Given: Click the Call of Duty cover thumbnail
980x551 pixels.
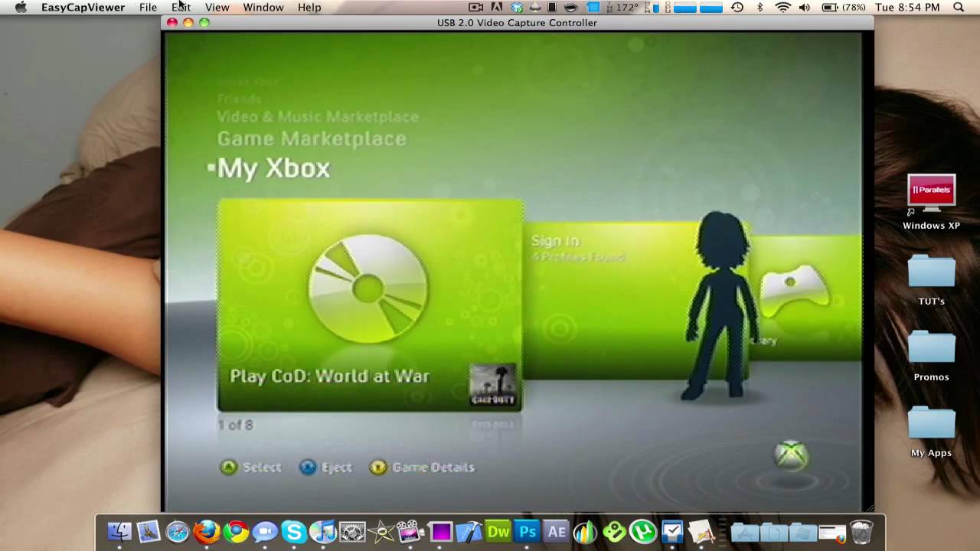Looking at the screenshot, I should pos(492,385).
